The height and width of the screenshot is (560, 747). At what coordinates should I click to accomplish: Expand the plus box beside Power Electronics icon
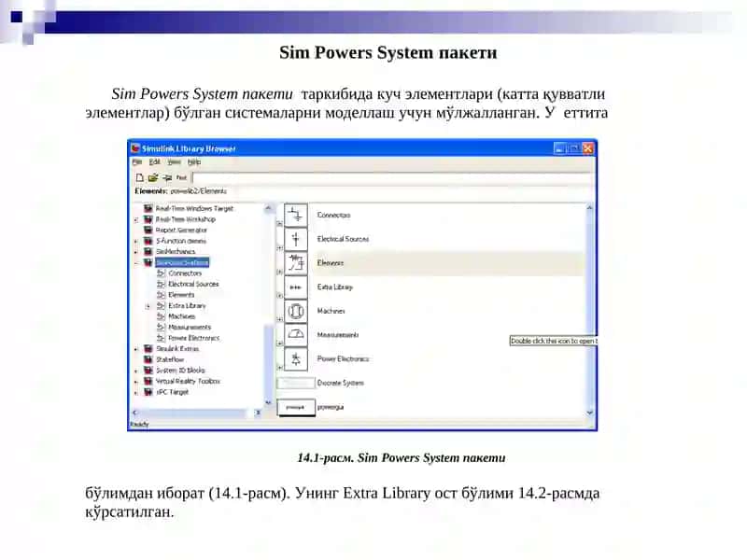(x=279, y=367)
